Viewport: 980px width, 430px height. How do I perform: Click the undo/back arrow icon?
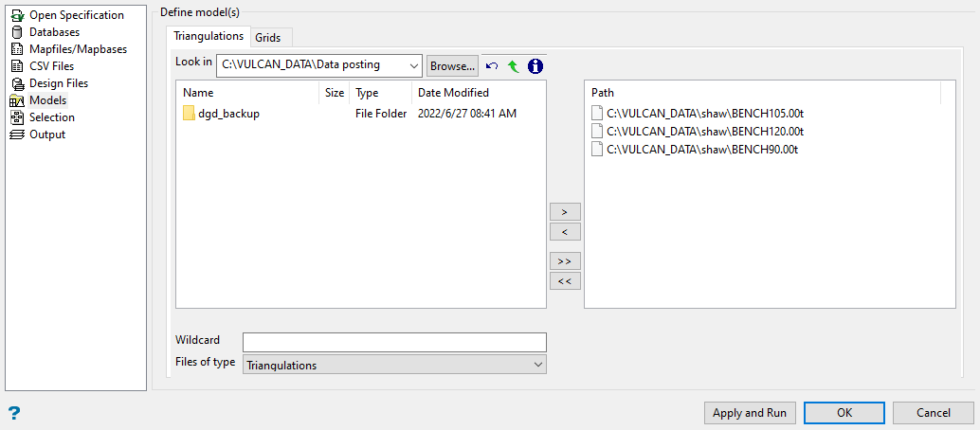click(492, 66)
